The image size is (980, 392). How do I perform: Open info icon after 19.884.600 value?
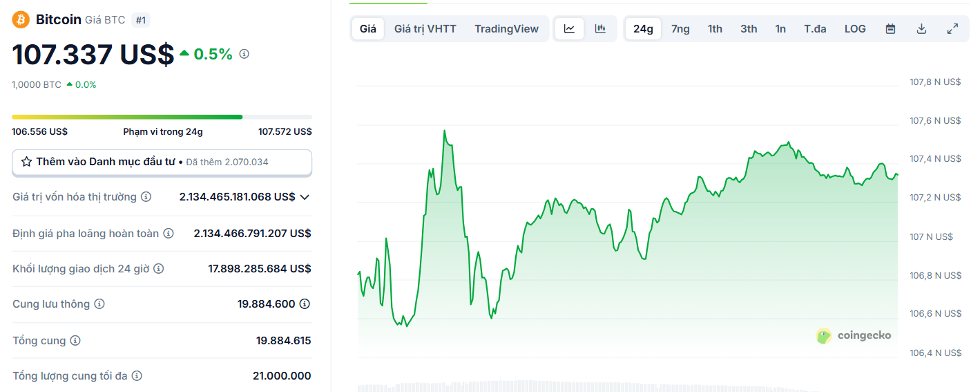point(305,304)
